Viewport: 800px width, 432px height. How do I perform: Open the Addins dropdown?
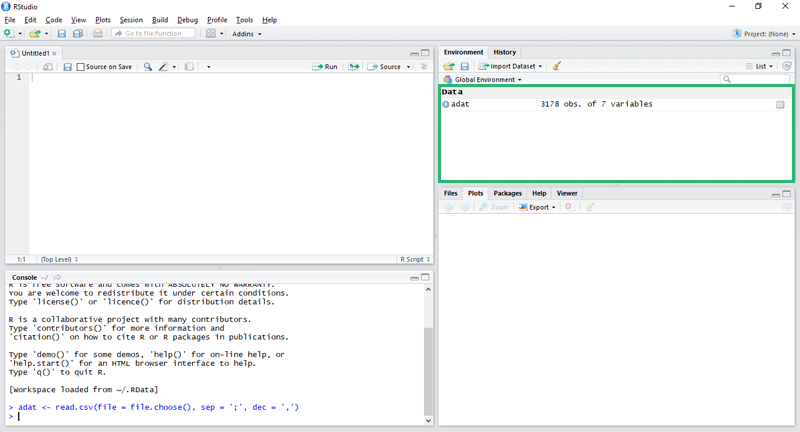247,34
